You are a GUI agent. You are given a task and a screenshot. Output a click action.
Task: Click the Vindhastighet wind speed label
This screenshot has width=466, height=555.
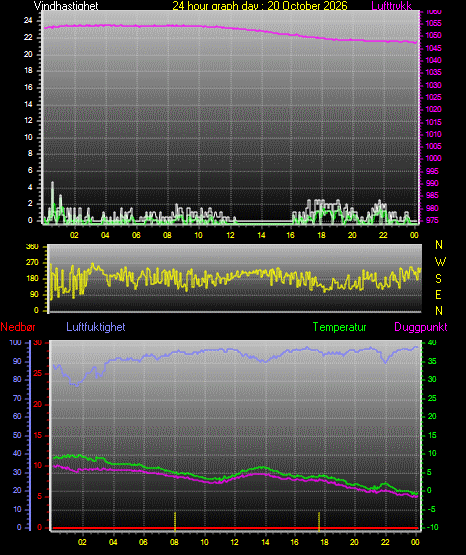pos(66,5)
